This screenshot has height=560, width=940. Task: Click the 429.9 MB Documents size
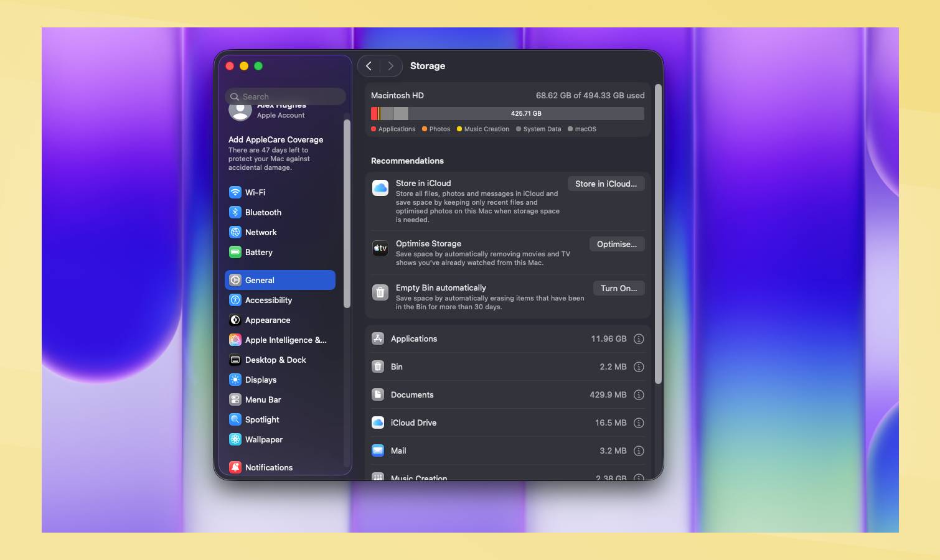[608, 394]
